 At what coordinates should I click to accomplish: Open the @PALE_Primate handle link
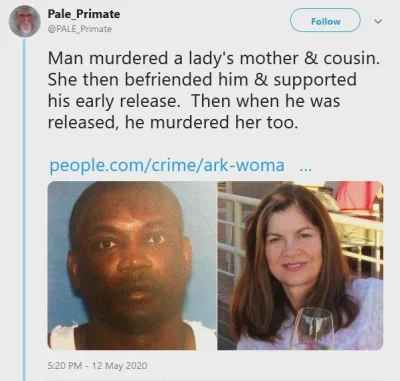pos(80,29)
